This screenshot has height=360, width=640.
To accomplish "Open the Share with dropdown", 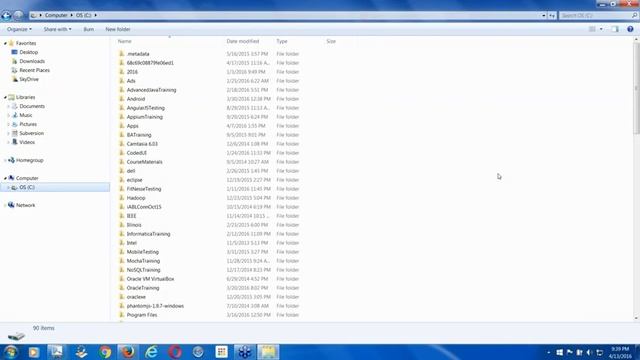I will pyautogui.click(x=58, y=29).
